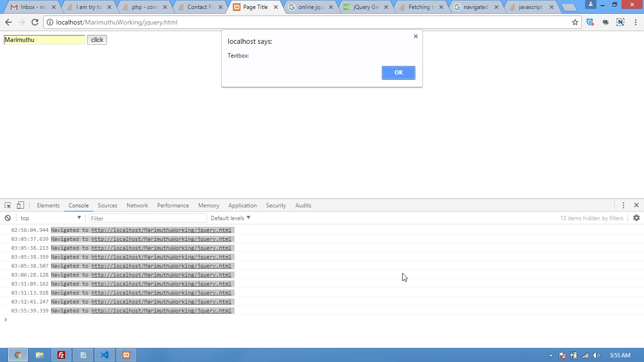Clear the console with the clear icon
Viewport: 644px width, 362px height.
point(8,218)
